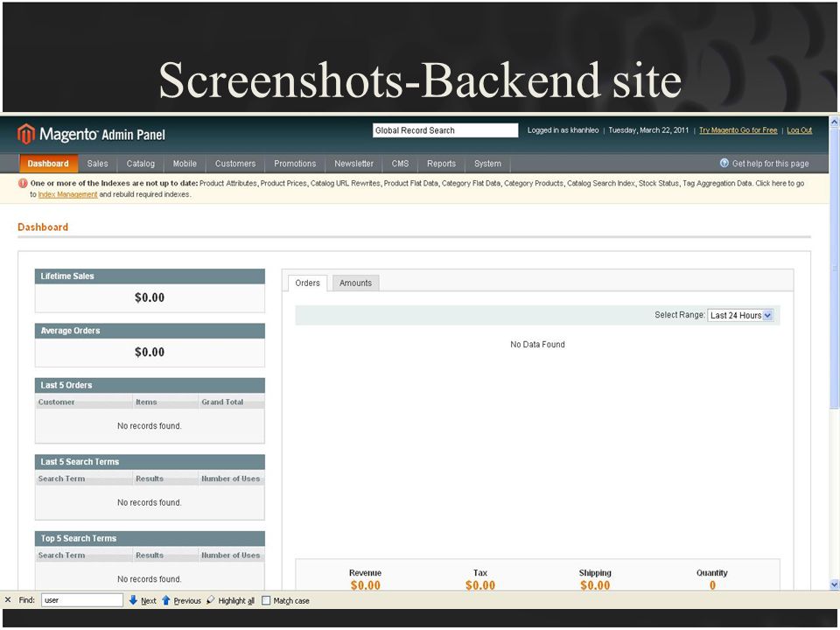This screenshot has height=630, width=840.
Task: Click Number of Uses in Last 5 Search Terms
Action: [231, 479]
